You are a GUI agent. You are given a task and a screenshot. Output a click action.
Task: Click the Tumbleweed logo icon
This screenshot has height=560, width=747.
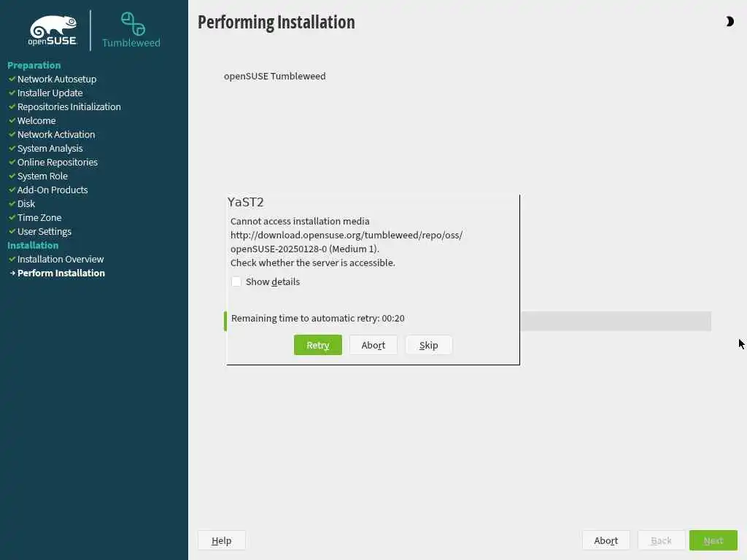(133, 24)
